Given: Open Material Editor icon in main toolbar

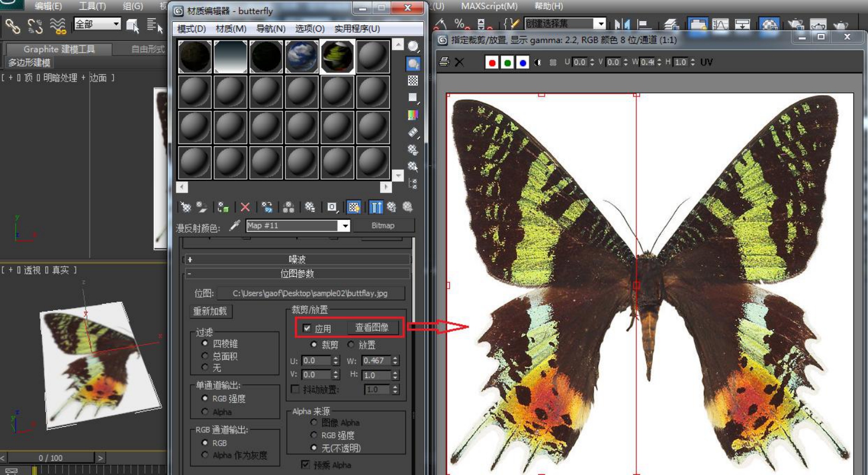Looking at the screenshot, I should [769, 25].
